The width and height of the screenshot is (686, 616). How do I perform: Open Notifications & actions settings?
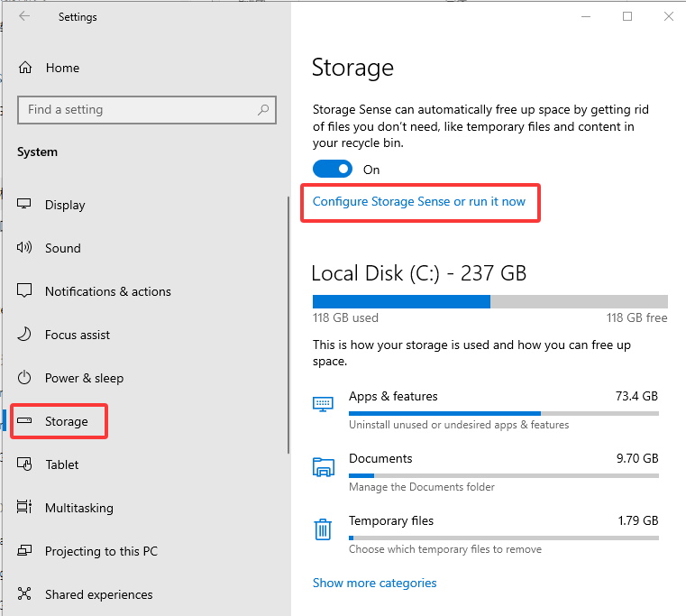tap(107, 291)
